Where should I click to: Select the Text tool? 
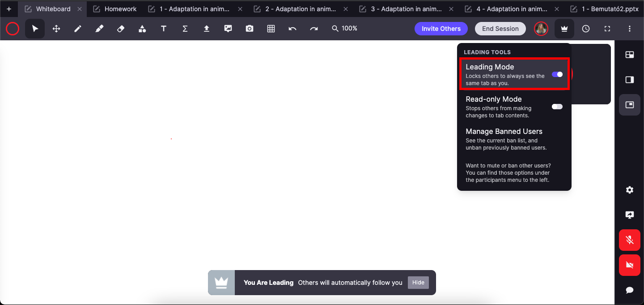(x=164, y=29)
